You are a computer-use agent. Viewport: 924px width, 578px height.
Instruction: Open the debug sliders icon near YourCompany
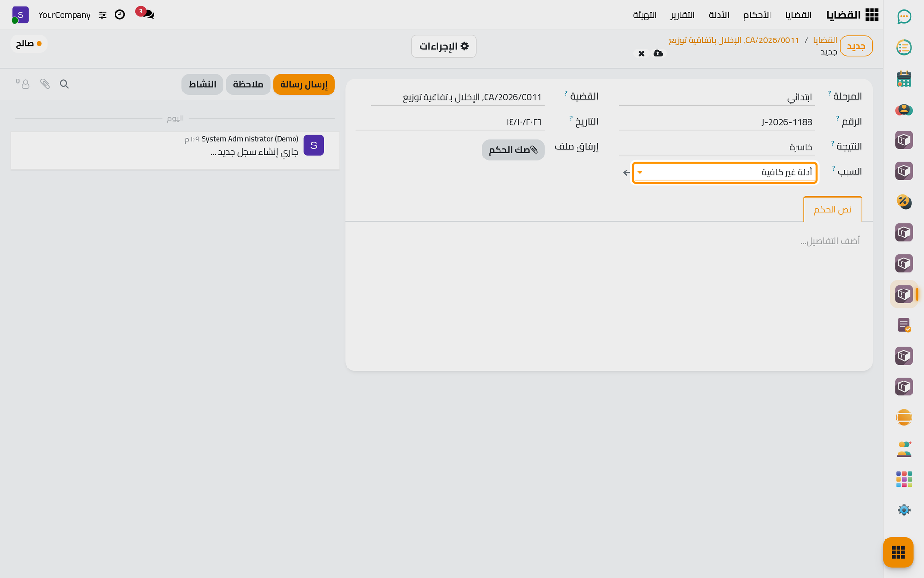tap(103, 15)
